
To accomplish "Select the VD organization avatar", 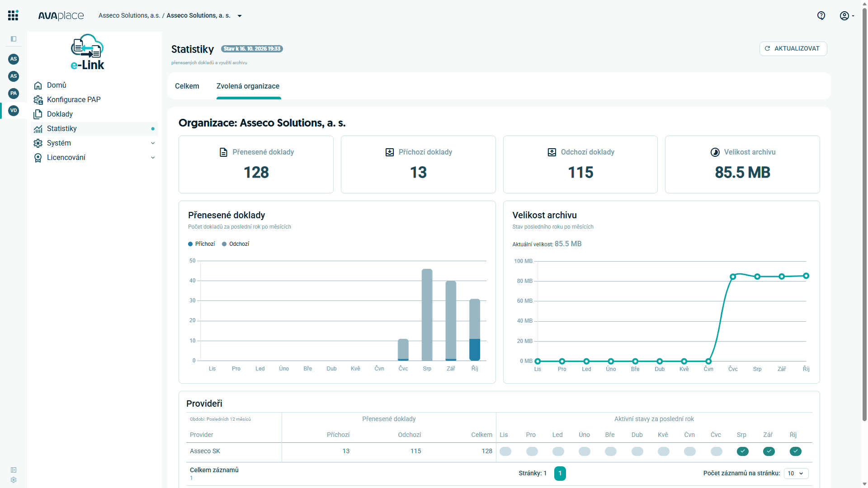I will [x=14, y=111].
